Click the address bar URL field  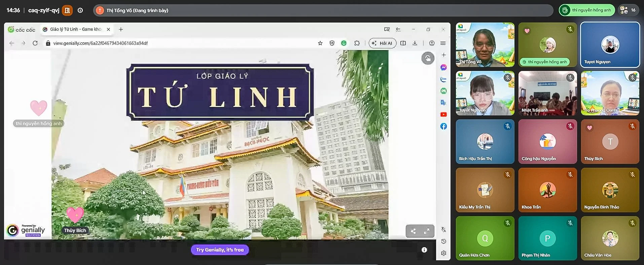point(182,43)
